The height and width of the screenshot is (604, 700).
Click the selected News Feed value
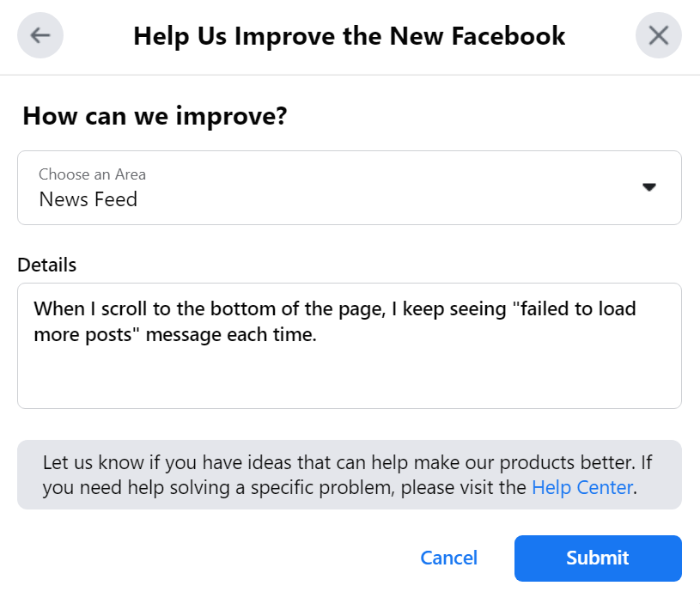[x=88, y=200]
